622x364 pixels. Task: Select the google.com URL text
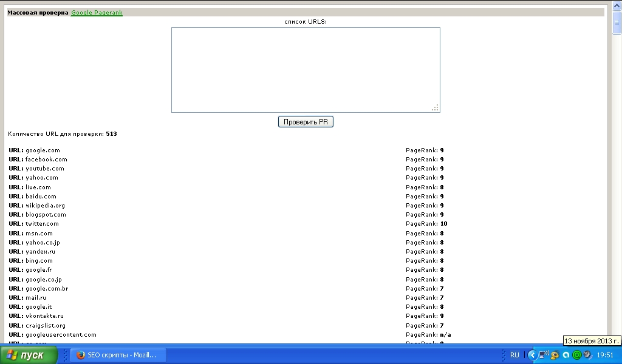(x=43, y=150)
